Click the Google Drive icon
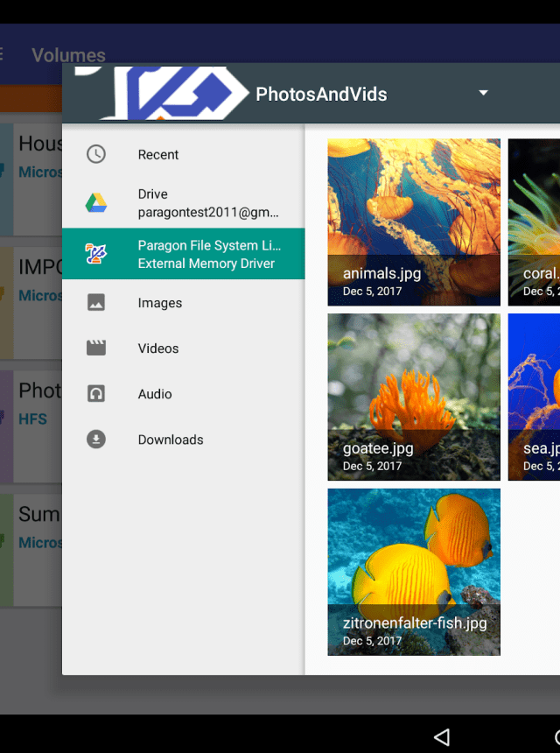This screenshot has height=753, width=560. pyautogui.click(x=96, y=203)
